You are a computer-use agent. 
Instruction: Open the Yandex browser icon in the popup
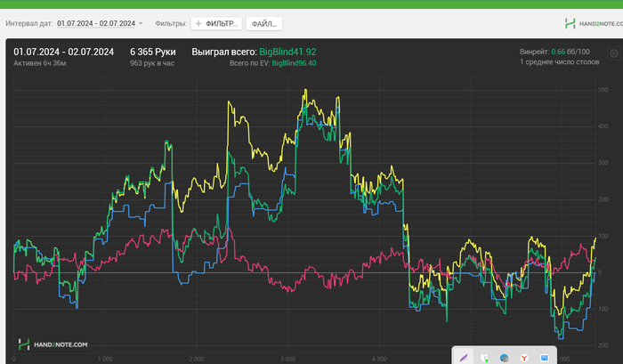pyautogui.click(x=524, y=358)
